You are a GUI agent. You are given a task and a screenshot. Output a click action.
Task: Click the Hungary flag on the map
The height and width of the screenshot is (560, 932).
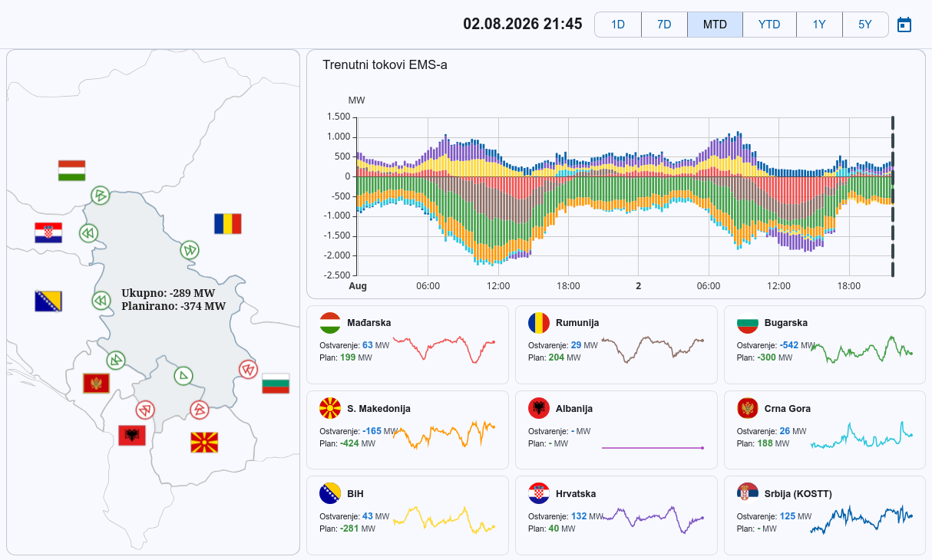pos(71,170)
